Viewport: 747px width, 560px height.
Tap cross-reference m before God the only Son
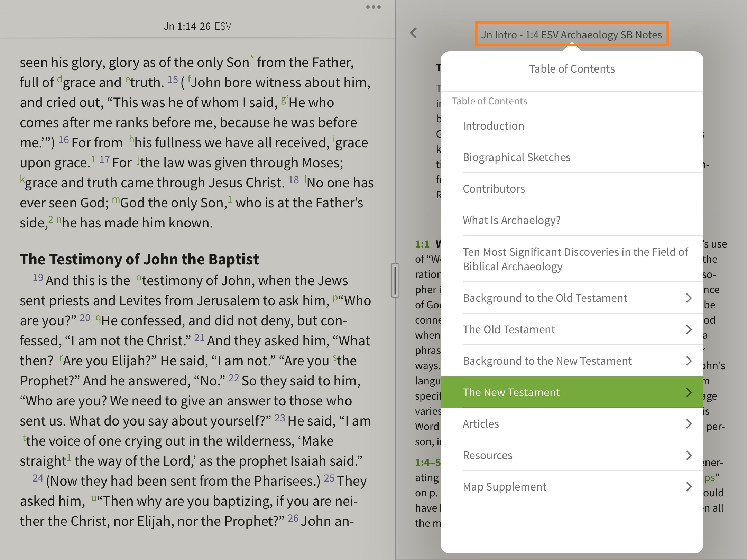coord(116,200)
